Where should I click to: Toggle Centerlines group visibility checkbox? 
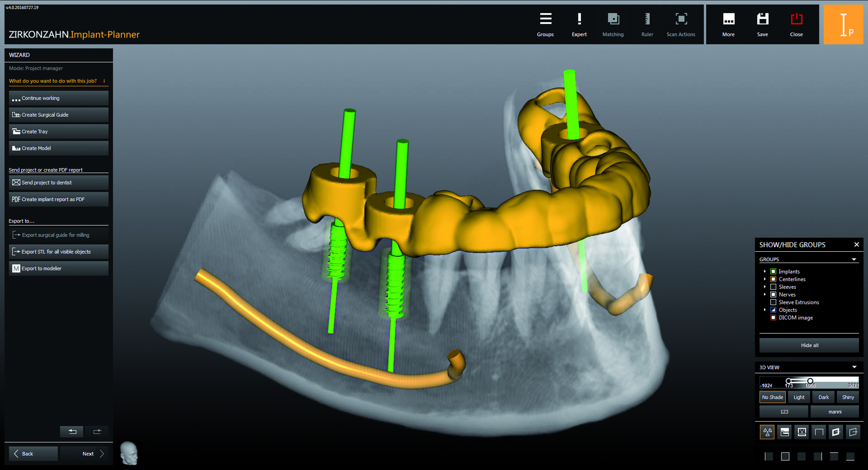coord(773,279)
